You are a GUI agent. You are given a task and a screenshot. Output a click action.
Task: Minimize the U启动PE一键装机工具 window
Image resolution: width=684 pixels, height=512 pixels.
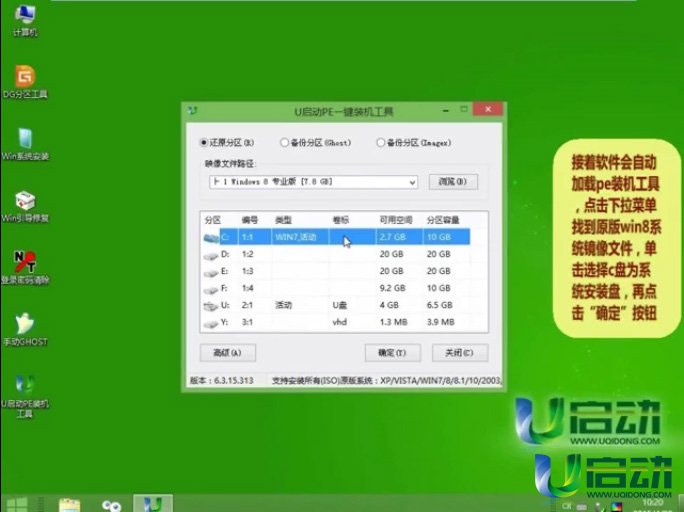point(445,110)
